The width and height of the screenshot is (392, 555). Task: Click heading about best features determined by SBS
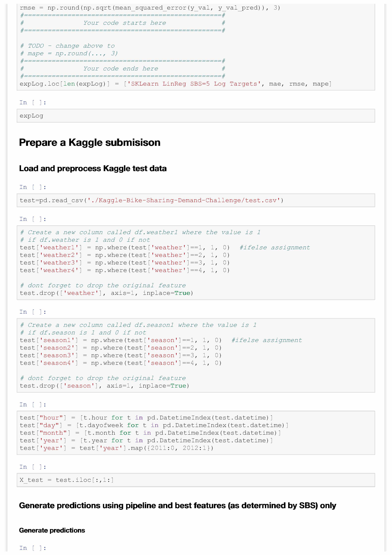tap(178, 505)
